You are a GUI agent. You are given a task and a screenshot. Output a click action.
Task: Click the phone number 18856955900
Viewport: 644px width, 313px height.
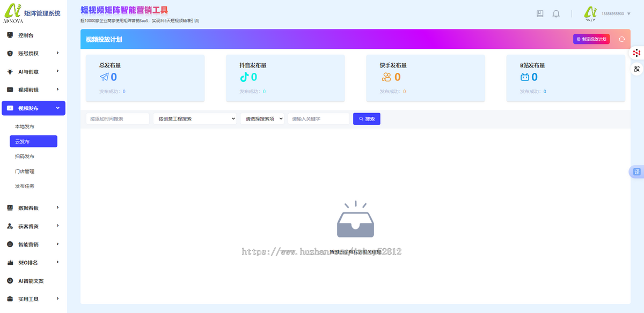(613, 14)
